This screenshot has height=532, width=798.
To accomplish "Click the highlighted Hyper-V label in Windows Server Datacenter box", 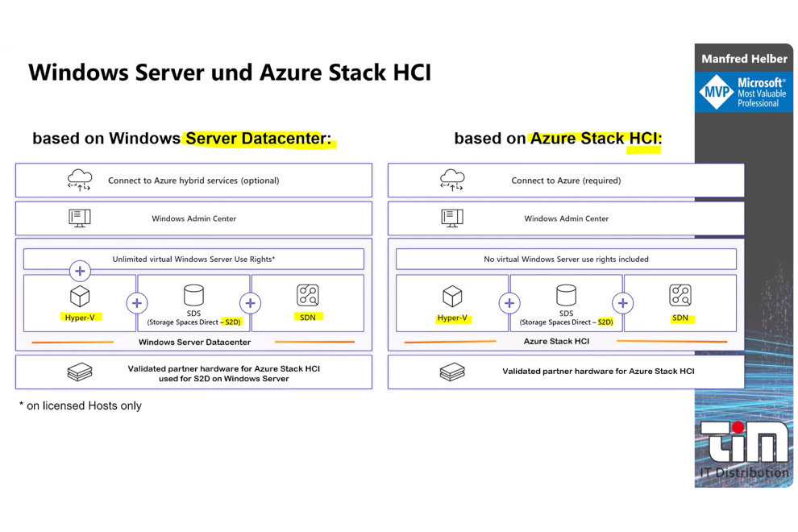I will click(x=80, y=317).
